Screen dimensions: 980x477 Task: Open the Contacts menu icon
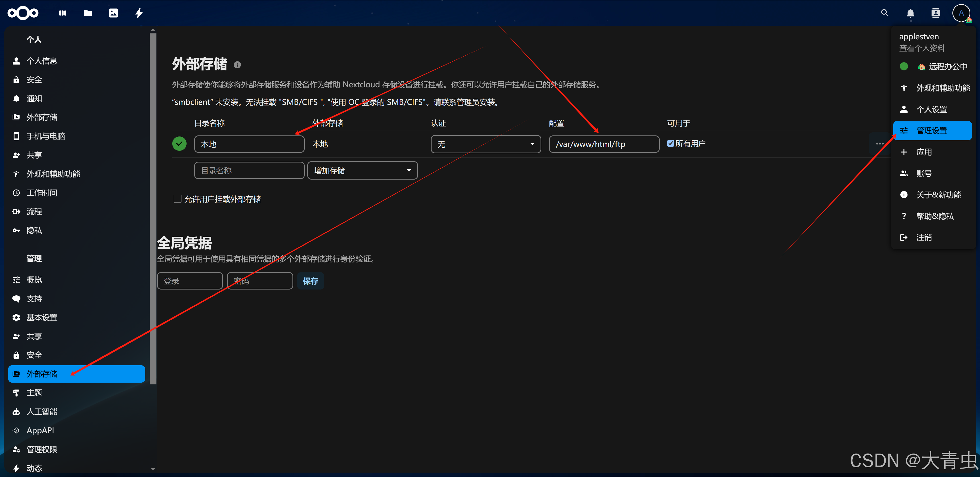(x=936, y=13)
